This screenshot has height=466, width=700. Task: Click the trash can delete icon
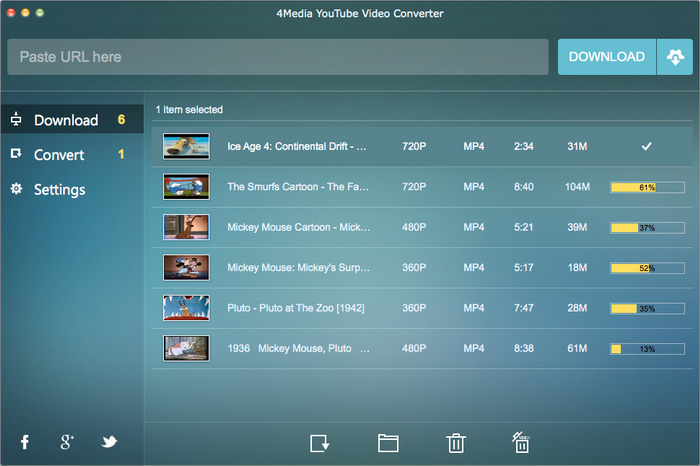tap(455, 443)
